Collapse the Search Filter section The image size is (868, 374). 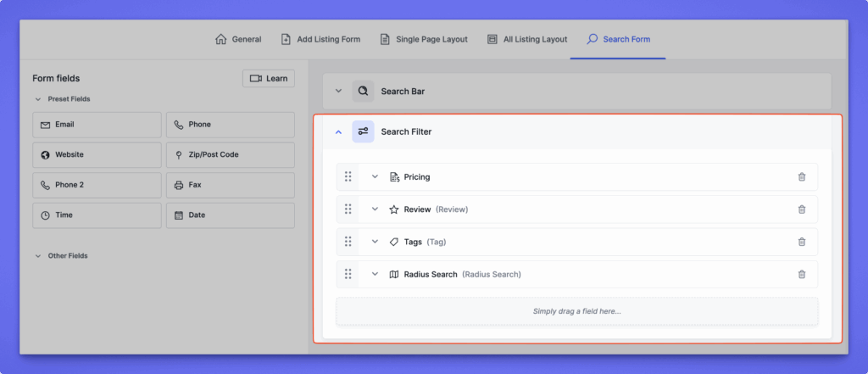[338, 131]
